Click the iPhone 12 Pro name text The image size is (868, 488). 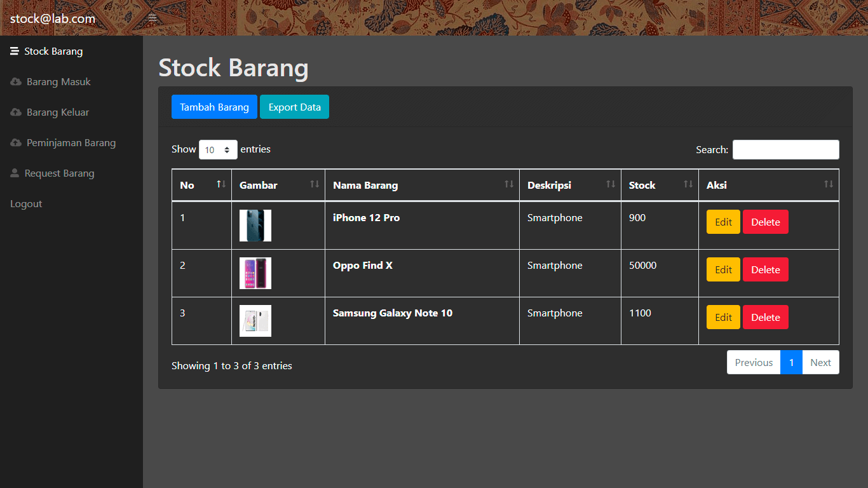[x=366, y=217]
